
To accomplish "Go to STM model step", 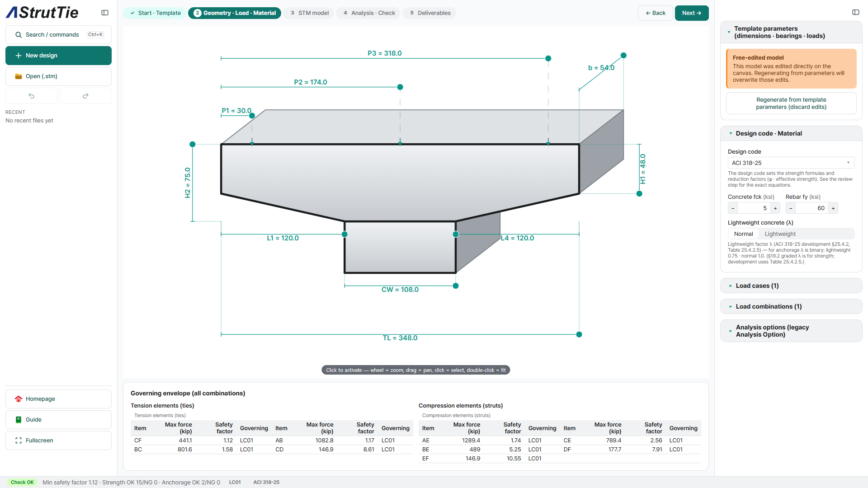I will 309,13.
